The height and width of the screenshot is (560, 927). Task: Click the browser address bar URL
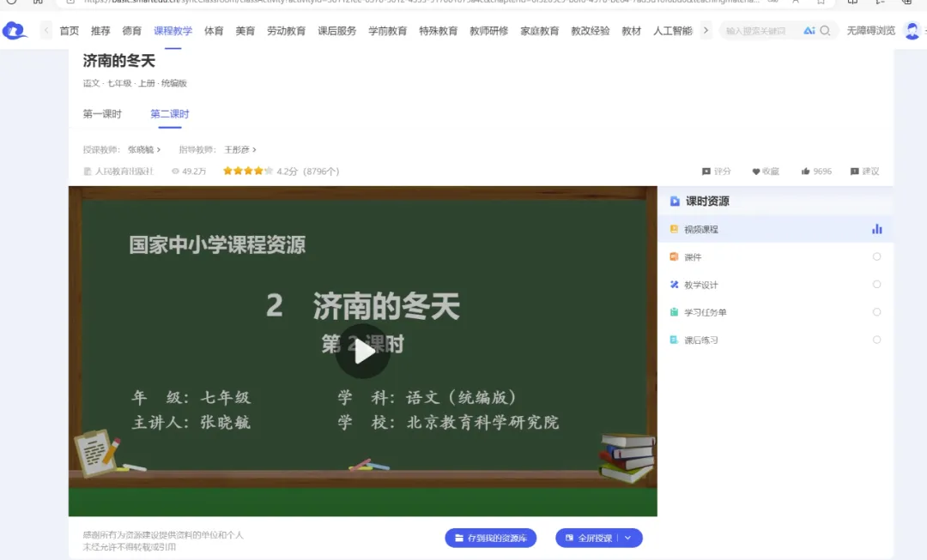tap(420, 2)
